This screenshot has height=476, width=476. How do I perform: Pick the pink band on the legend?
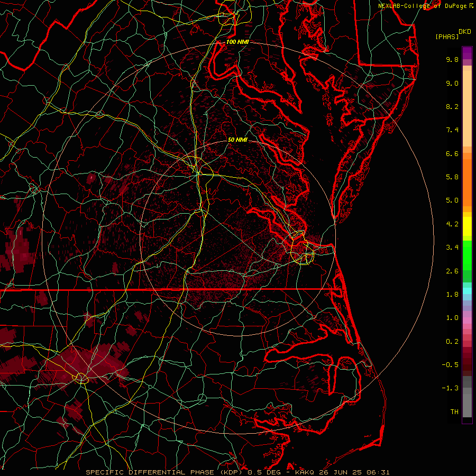[x=467, y=320]
